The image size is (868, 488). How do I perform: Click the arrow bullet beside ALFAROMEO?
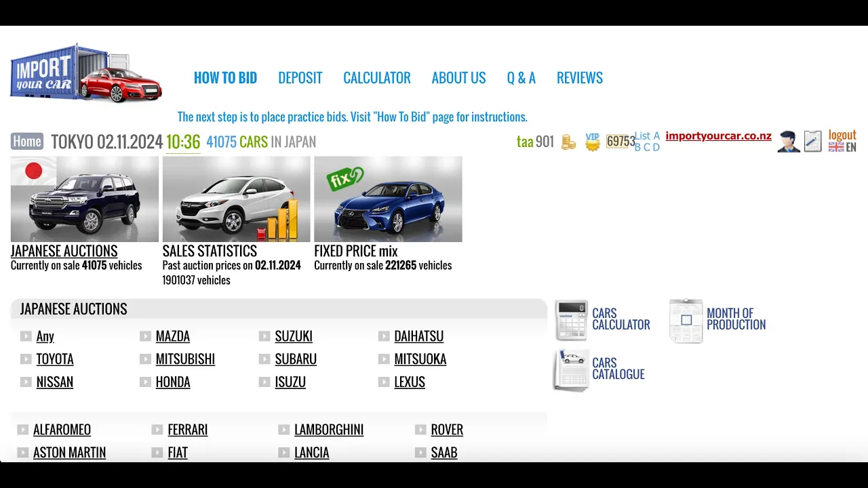point(23,430)
